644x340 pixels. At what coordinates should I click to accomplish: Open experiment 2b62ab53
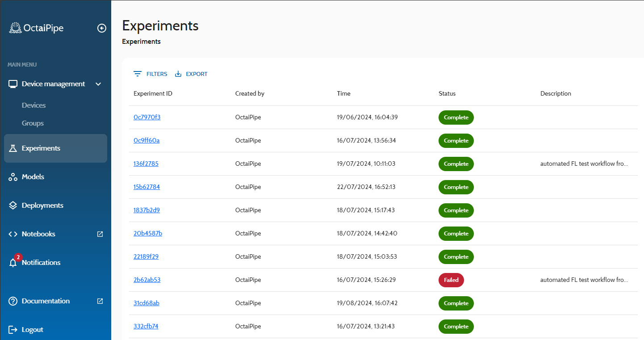147,280
